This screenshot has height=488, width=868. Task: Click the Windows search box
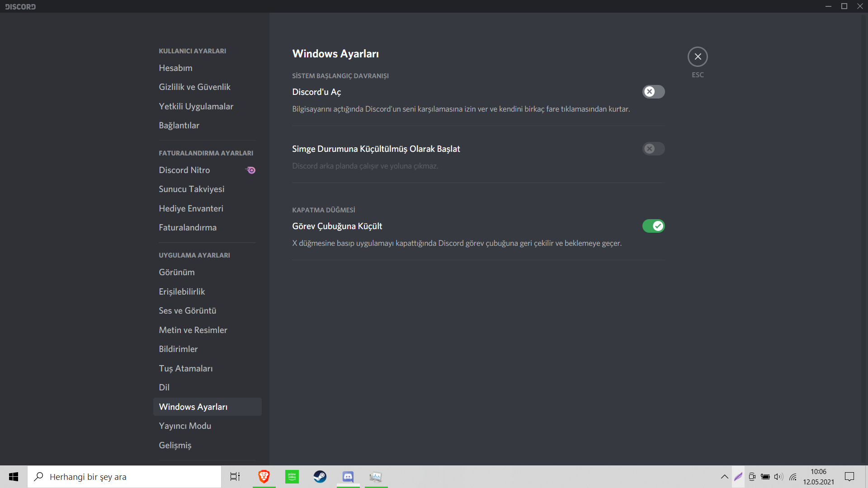(124, 477)
